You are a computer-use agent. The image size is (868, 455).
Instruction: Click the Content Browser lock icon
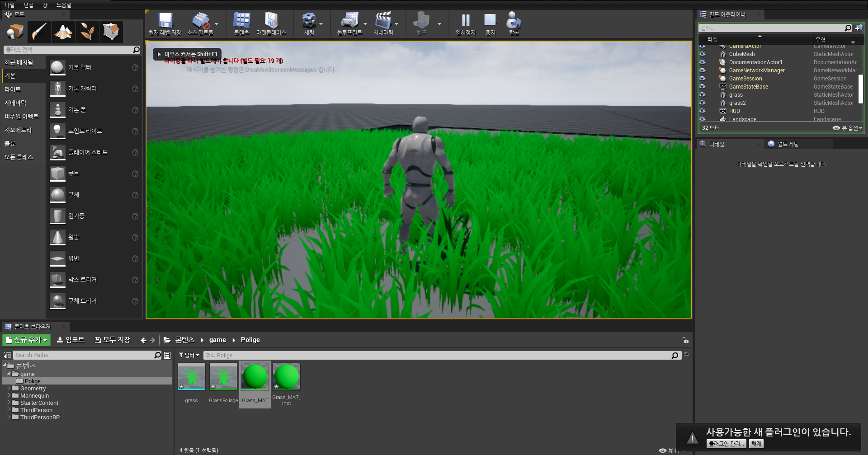click(x=685, y=340)
